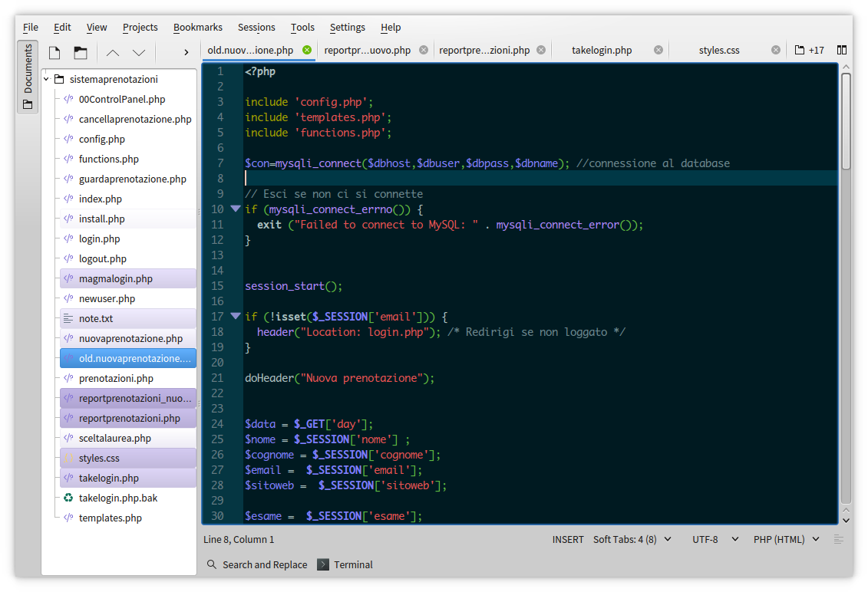Fold the code block at line 17
The image size is (868, 592).
[236, 316]
